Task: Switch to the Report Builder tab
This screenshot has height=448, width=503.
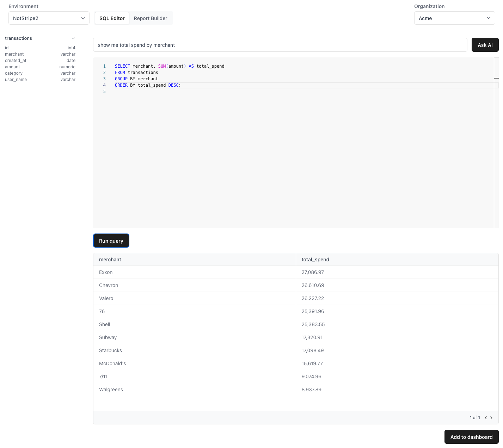Action: [151, 18]
